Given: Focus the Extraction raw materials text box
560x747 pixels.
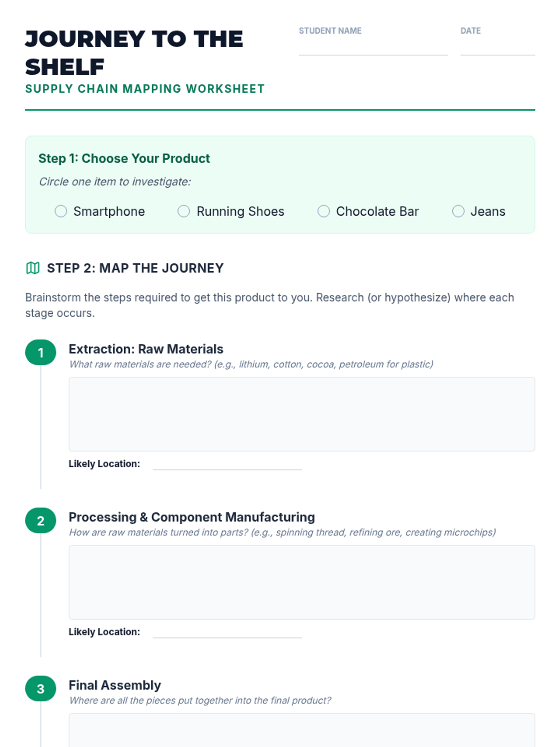Looking at the screenshot, I should coord(301,414).
